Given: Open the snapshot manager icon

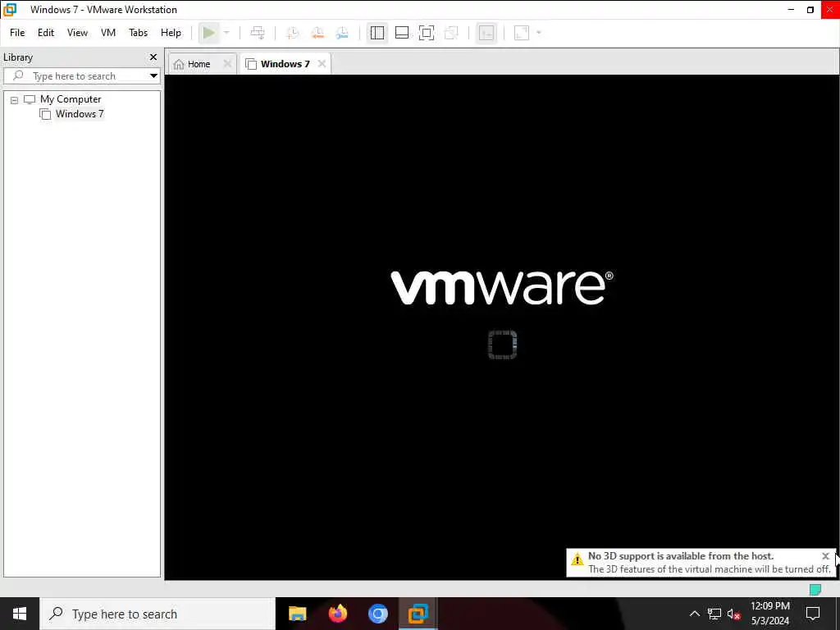Looking at the screenshot, I should pyautogui.click(x=342, y=33).
